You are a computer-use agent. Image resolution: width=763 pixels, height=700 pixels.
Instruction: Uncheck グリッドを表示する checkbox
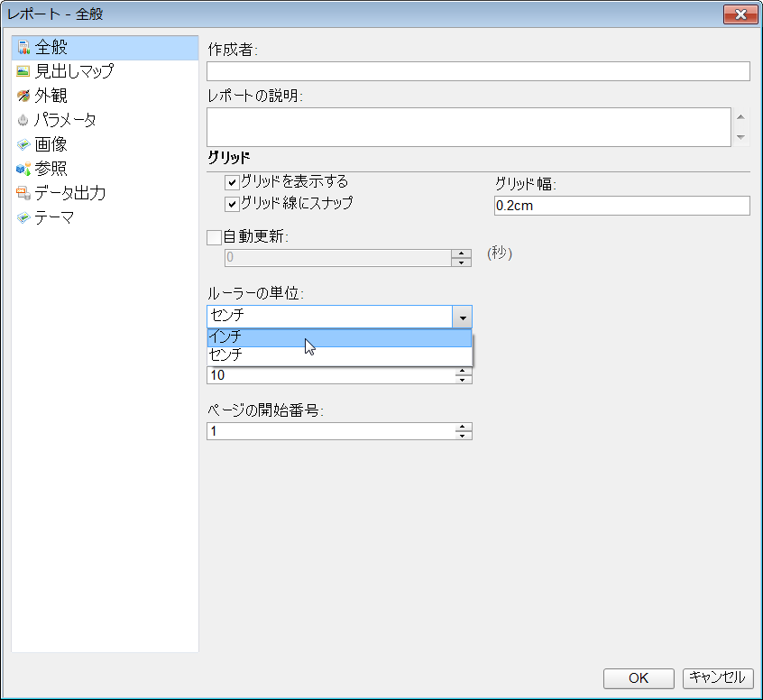[x=232, y=182]
